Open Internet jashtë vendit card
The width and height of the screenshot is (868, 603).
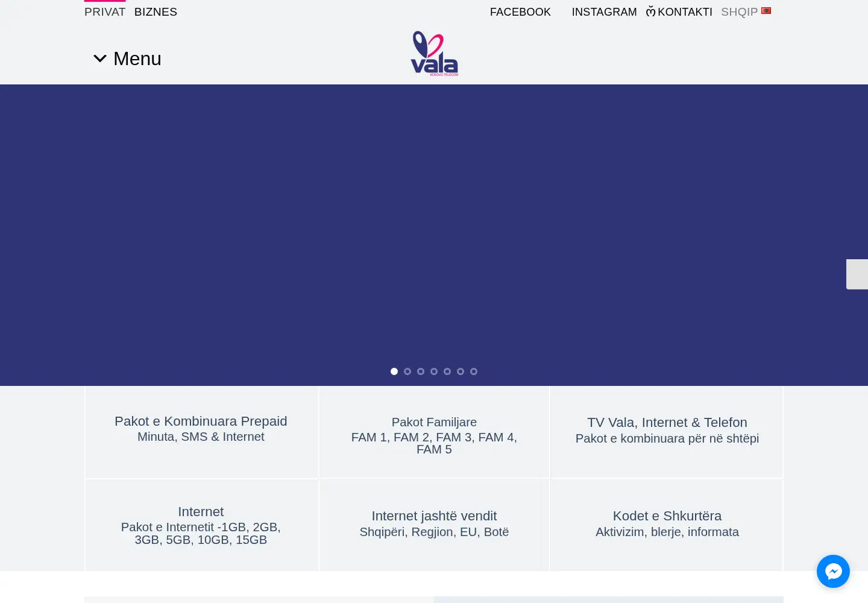click(434, 525)
